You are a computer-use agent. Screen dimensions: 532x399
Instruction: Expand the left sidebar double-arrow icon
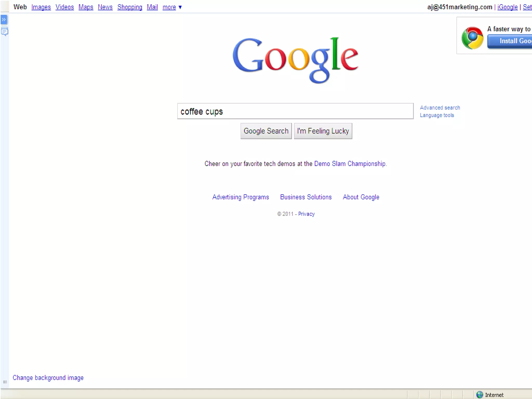[4, 19]
